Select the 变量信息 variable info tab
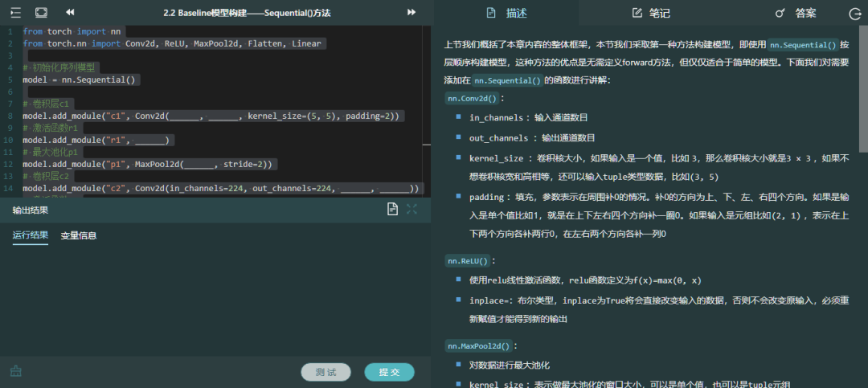Screen dimensions: 868x388 coord(79,235)
